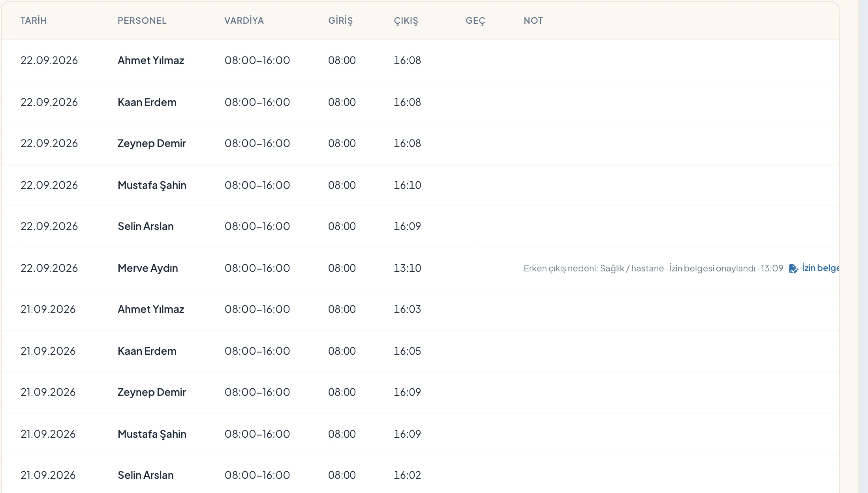
Task: Click the early exit reason note text
Action: click(x=653, y=269)
